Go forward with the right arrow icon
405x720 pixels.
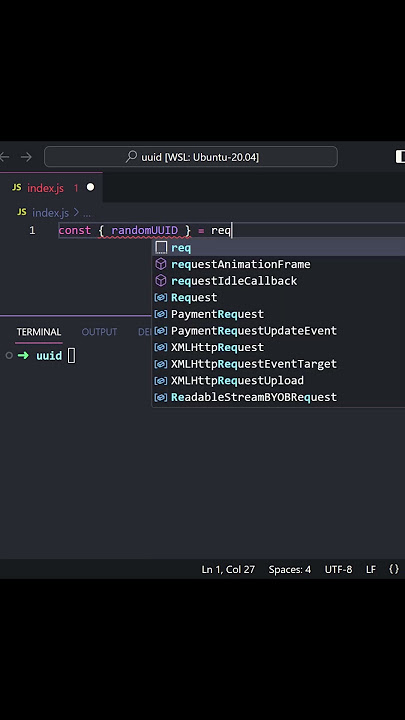pos(26,157)
